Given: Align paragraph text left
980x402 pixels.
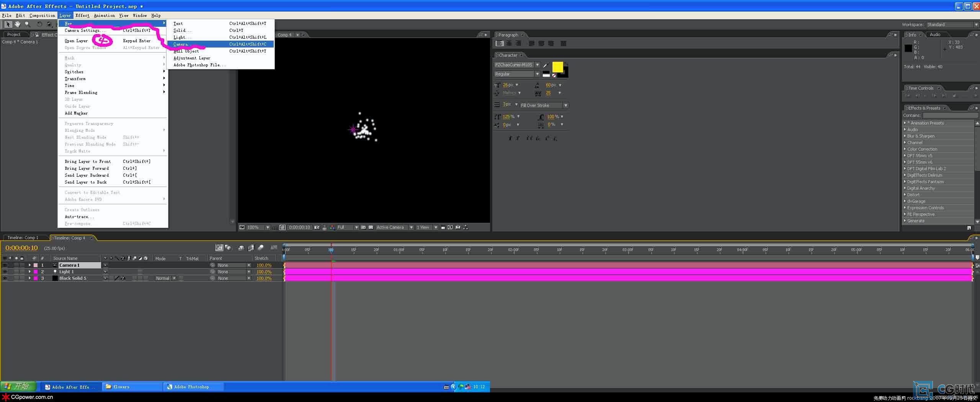Looking at the screenshot, I should (499, 43).
